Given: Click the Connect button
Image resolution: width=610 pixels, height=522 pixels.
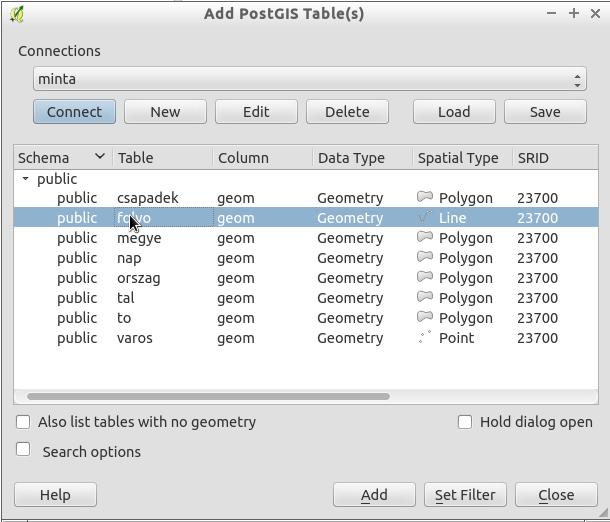Looking at the screenshot, I should click(x=74, y=112).
